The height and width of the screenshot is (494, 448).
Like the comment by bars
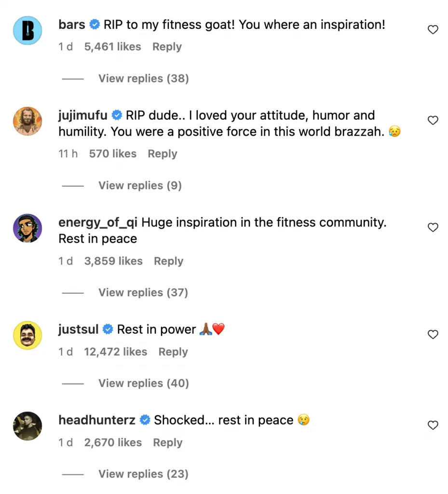pos(433,30)
